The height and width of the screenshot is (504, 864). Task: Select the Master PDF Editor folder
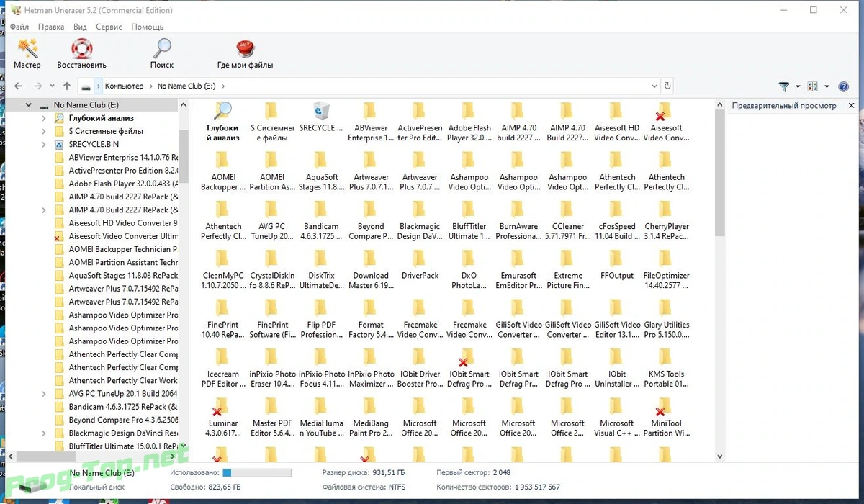pyautogui.click(x=271, y=418)
